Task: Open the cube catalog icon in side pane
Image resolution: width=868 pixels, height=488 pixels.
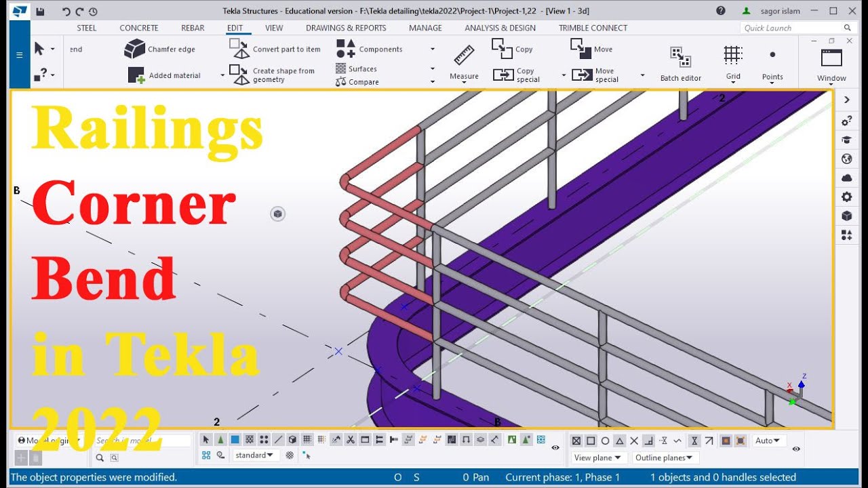Action: point(847,216)
